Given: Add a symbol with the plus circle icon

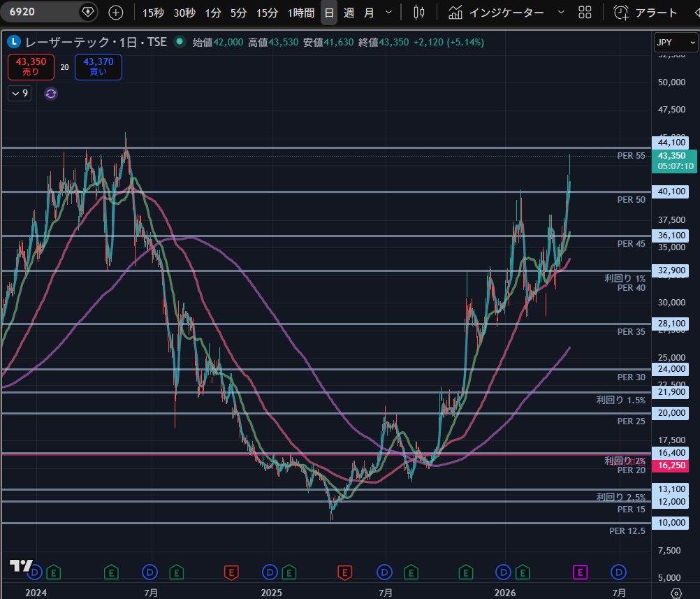Looking at the screenshot, I should [116, 13].
